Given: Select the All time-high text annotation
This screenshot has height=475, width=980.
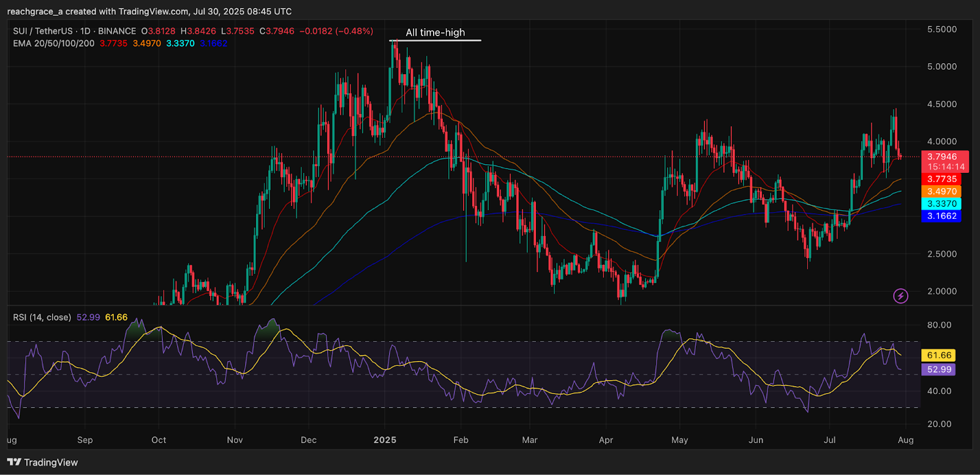Looking at the screenshot, I should click(x=435, y=32).
